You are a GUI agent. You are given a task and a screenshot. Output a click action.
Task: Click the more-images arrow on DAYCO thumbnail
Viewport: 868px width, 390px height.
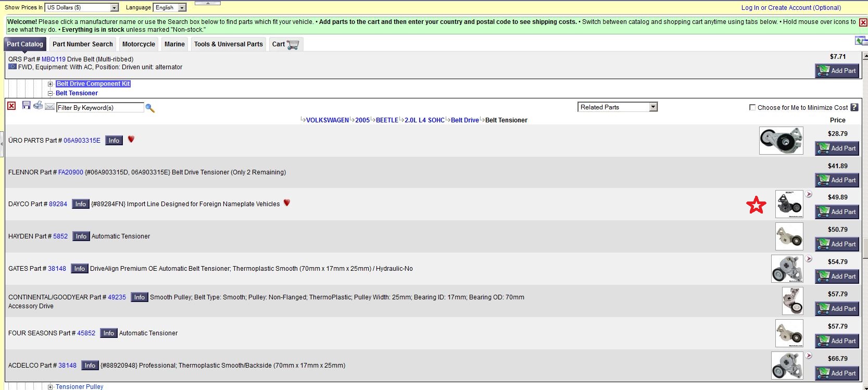pyautogui.click(x=809, y=194)
